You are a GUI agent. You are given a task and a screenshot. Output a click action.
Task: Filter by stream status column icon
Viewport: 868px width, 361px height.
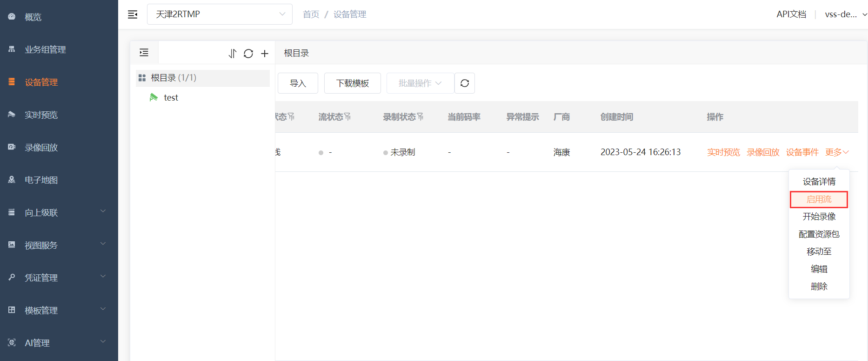[x=347, y=117]
